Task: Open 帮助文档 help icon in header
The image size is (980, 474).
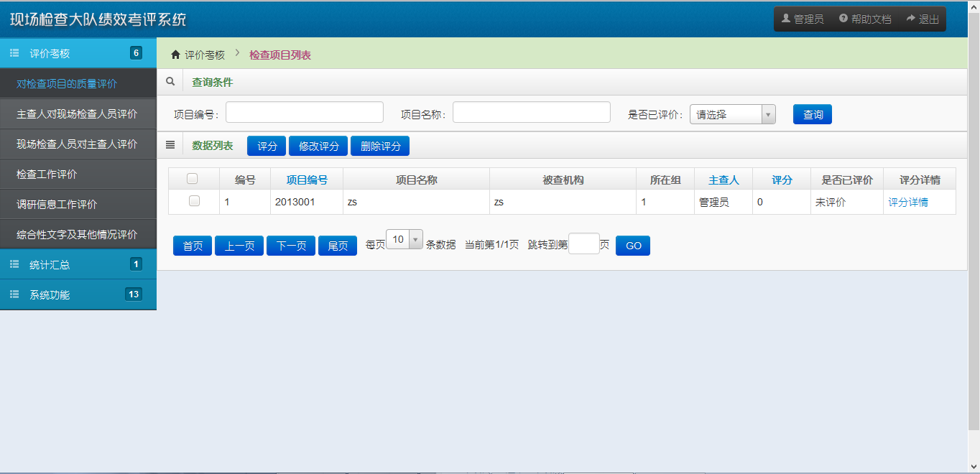Action: click(x=843, y=19)
